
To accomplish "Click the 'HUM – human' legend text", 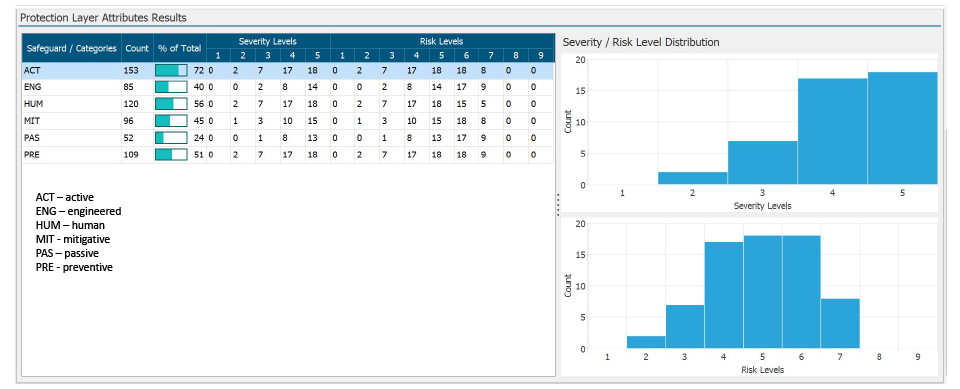I will click(70, 225).
